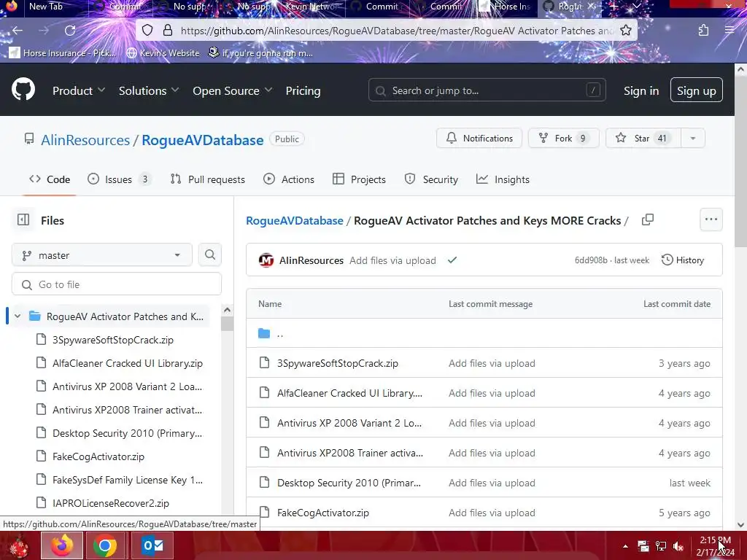Click the browser URL address bar

coord(395,31)
